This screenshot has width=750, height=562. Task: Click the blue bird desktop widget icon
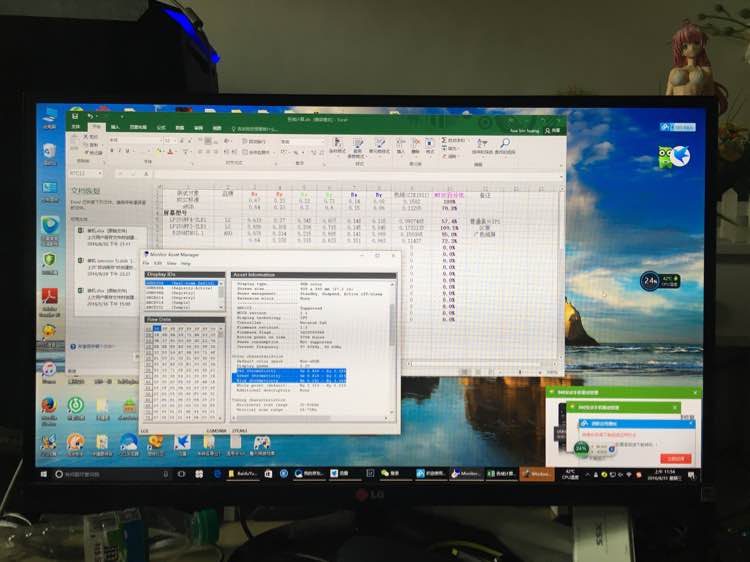click(x=680, y=155)
